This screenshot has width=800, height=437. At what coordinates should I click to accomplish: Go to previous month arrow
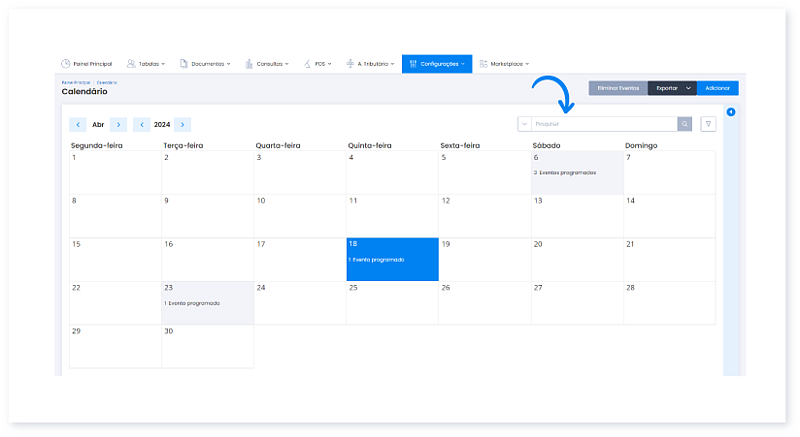(x=77, y=125)
